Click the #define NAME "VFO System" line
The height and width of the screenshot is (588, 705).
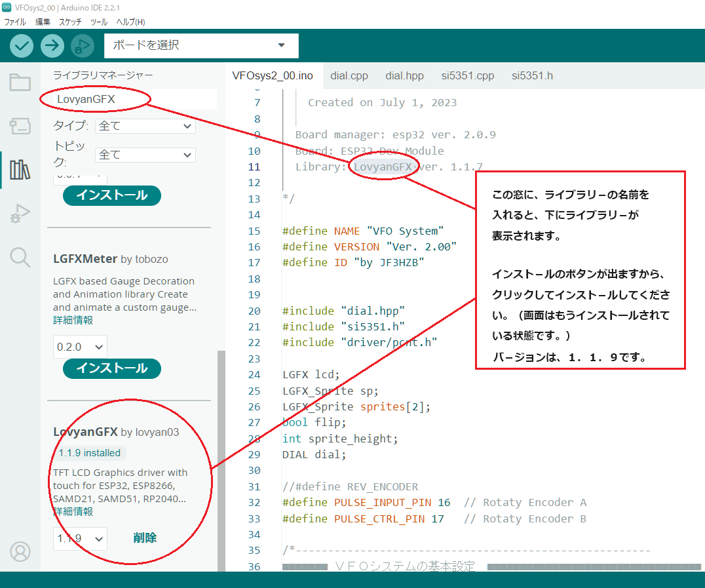363,231
